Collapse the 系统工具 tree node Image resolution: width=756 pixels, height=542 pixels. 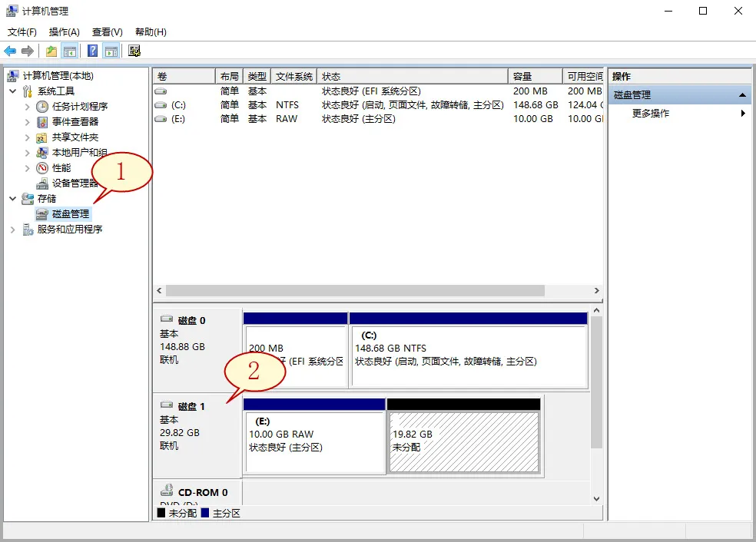click(13, 91)
